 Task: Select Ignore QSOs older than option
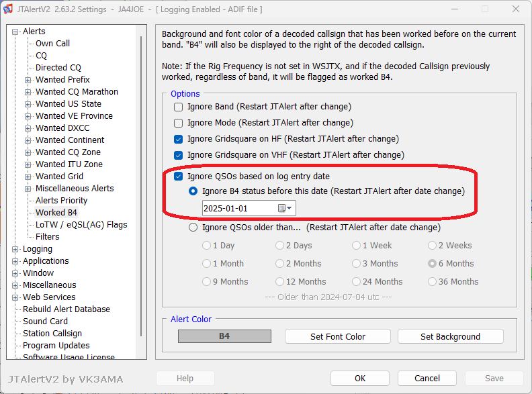193,227
